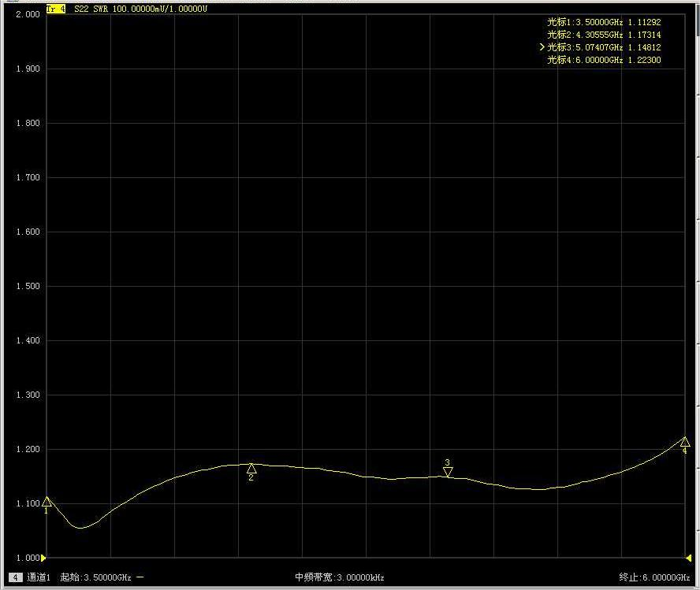
Task: Click the 中频带宽 3.00000kHz IF bandwidth field
Action: tap(339, 577)
